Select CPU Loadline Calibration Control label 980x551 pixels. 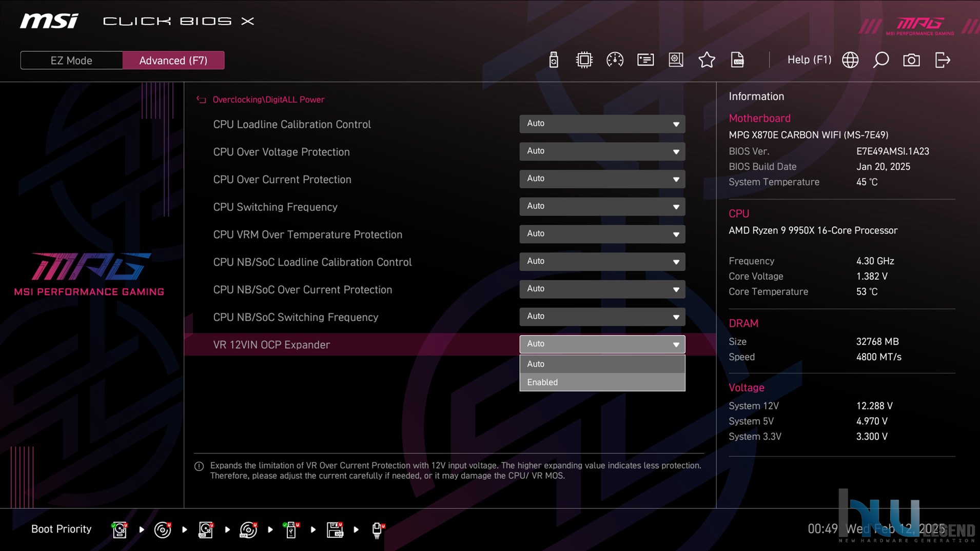coord(292,125)
